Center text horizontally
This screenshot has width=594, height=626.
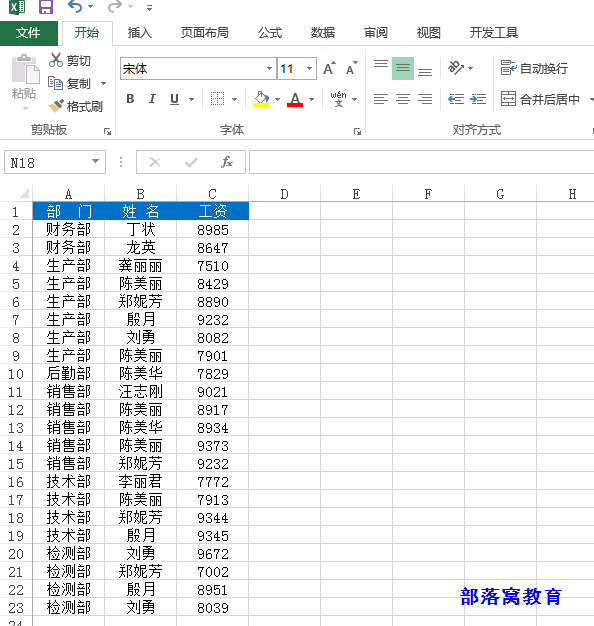403,99
